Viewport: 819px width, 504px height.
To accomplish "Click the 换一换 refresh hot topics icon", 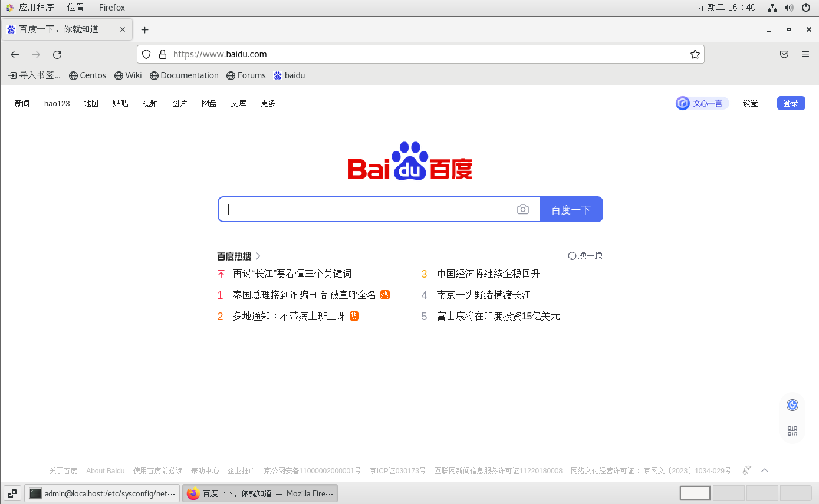I will [x=572, y=256].
